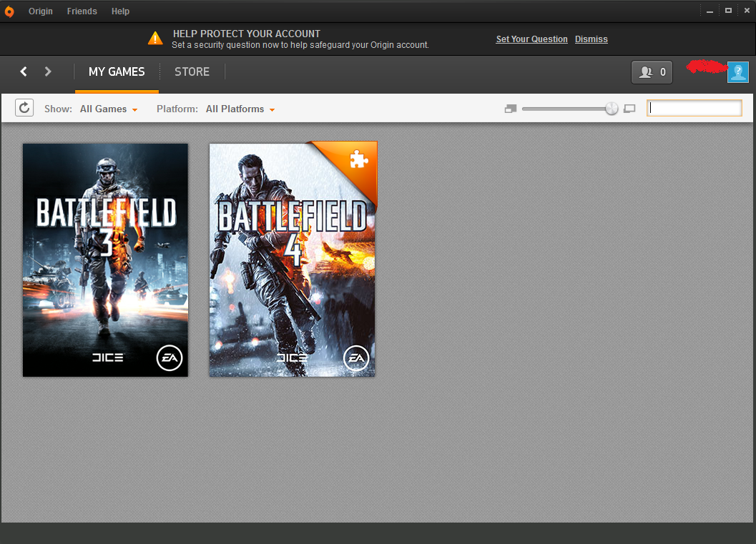Close the Origin window

[747, 11]
